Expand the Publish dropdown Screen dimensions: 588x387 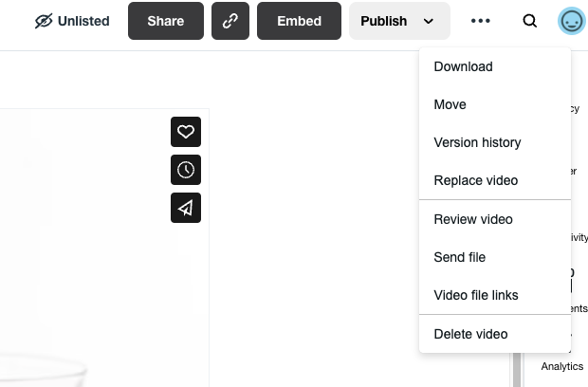point(398,21)
